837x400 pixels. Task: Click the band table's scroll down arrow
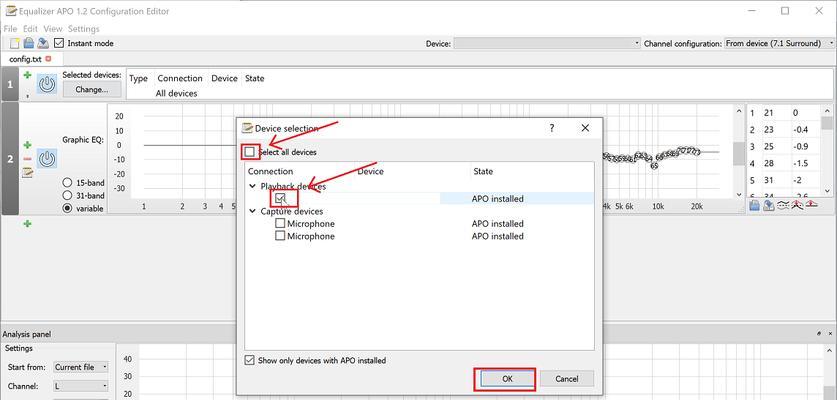tap(826, 191)
